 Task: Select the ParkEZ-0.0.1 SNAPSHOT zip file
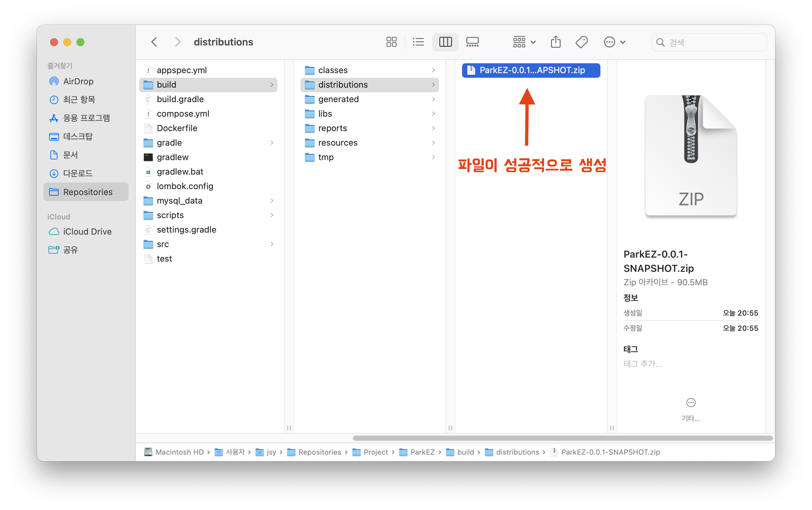(532, 70)
